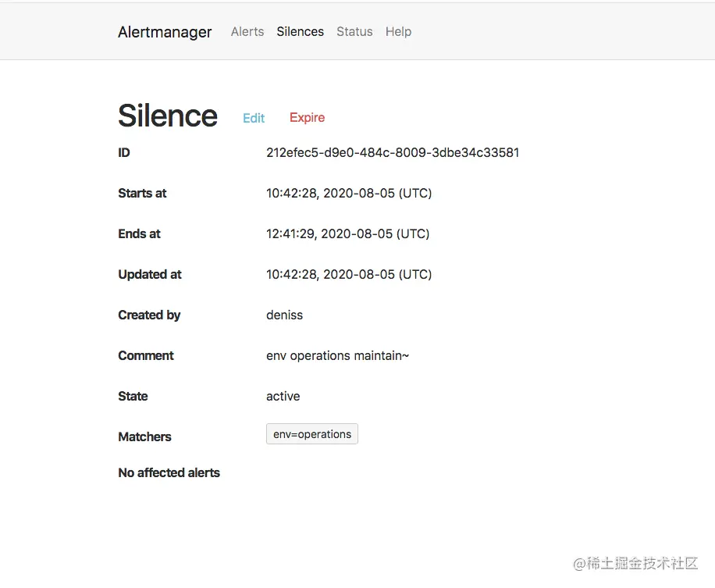
Task: Switch to the Silences navigation tab
Action: tap(300, 31)
